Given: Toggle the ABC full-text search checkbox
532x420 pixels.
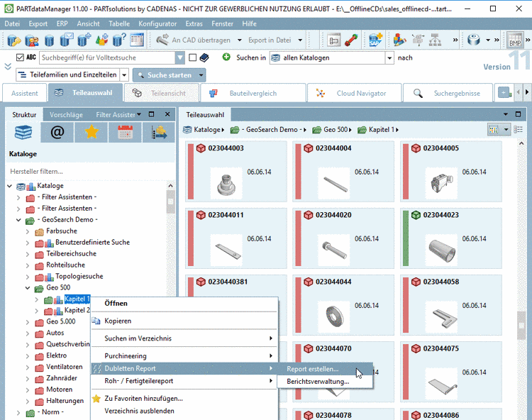Looking at the screenshot, I should click(20, 57).
